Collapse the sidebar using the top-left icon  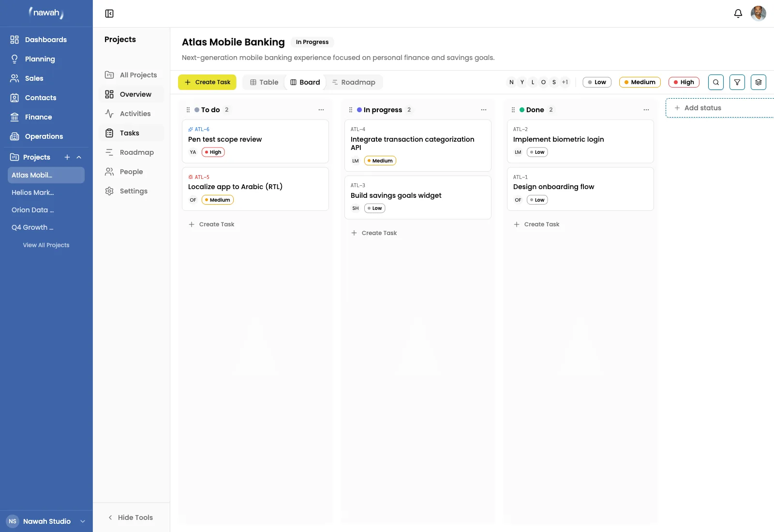coord(109,13)
